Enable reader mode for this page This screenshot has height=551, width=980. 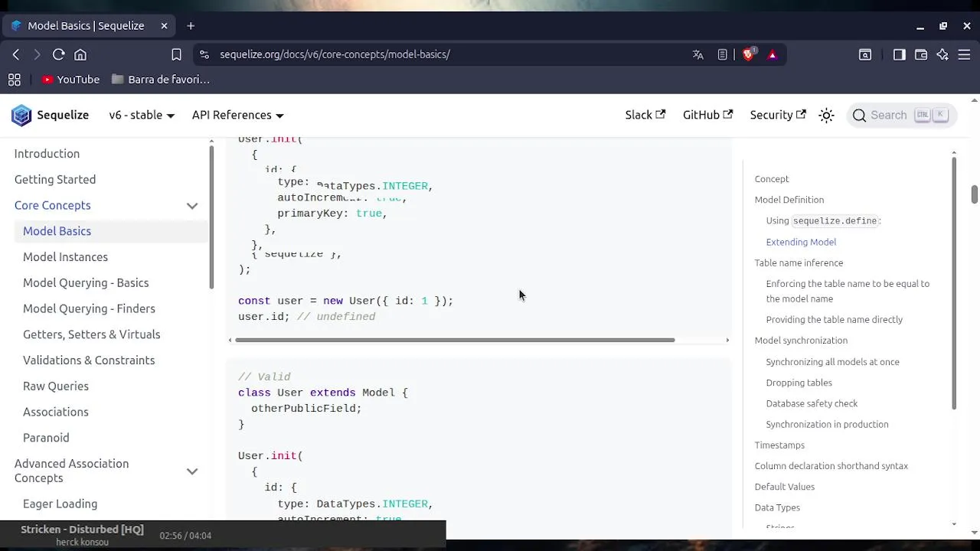pos(722,54)
